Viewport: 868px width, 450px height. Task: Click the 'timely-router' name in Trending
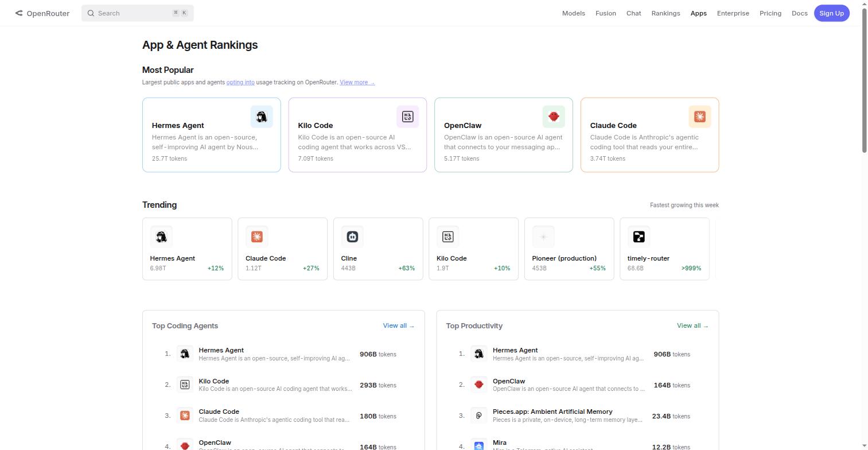click(x=648, y=258)
